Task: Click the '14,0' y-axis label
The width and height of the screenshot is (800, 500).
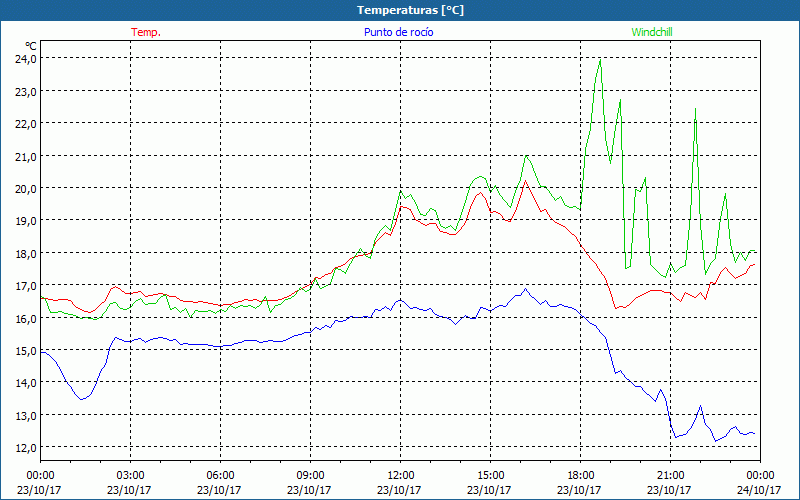Action: click(26, 383)
